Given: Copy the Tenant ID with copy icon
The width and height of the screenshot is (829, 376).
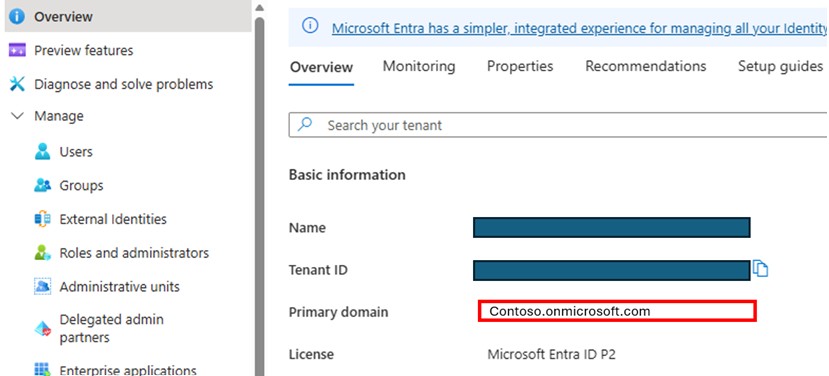Looking at the screenshot, I should 760,269.
